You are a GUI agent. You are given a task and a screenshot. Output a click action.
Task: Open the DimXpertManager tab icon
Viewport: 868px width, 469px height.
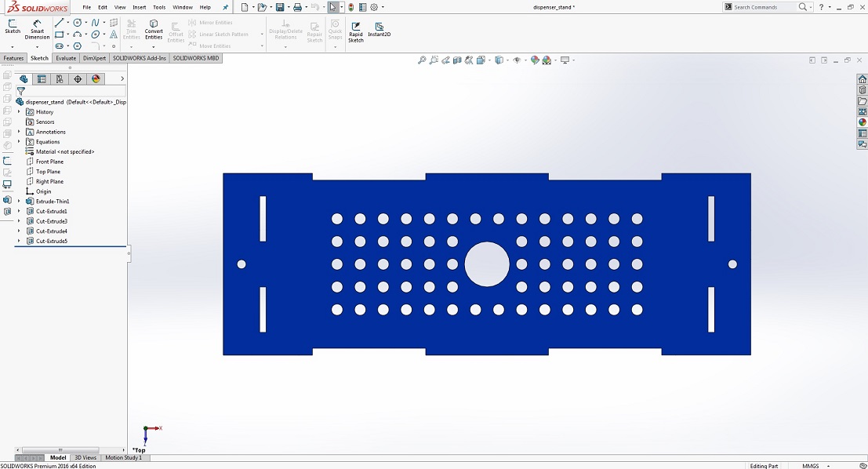78,79
